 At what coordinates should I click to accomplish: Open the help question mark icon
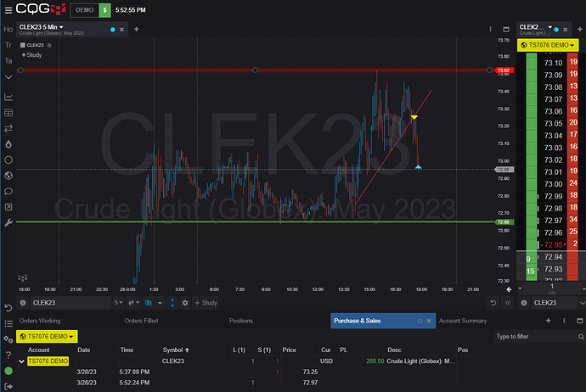tap(8, 355)
